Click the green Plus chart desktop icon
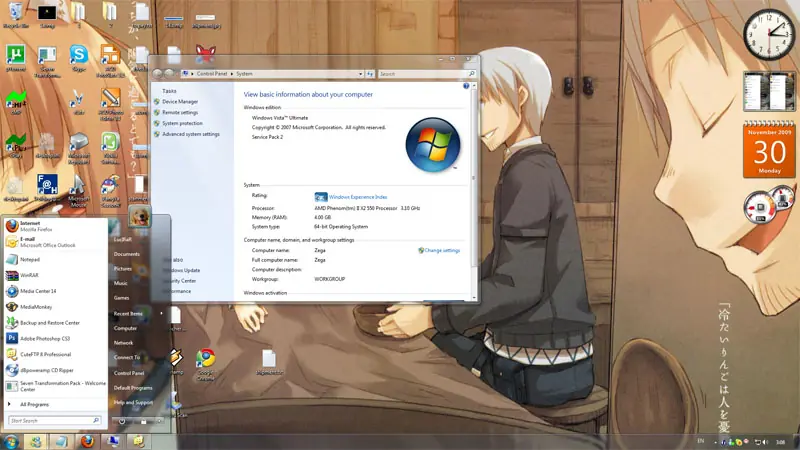The height and width of the screenshot is (450, 800). [16, 146]
